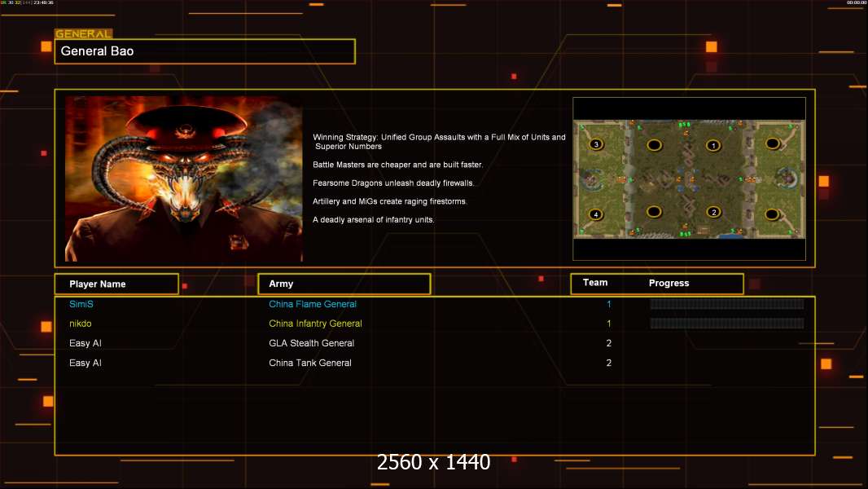Click the China Tank General army entry

(310, 363)
